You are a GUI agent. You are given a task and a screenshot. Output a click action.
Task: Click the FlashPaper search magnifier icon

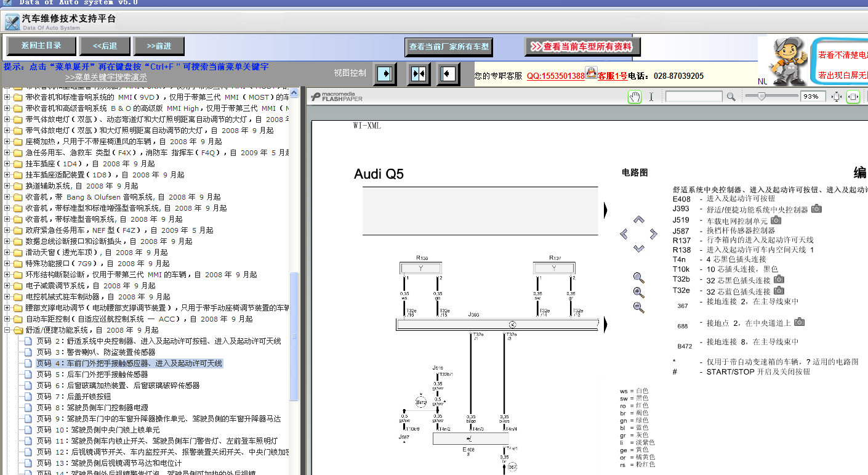click(x=731, y=97)
